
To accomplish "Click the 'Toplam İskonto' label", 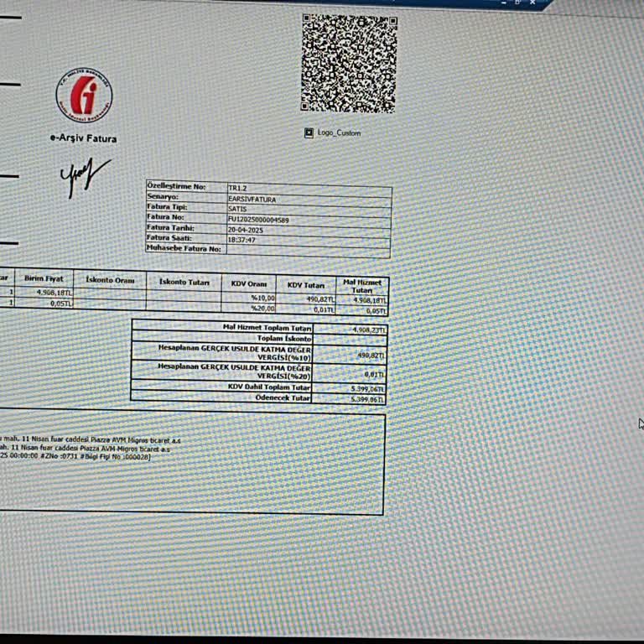I will click(284, 339).
